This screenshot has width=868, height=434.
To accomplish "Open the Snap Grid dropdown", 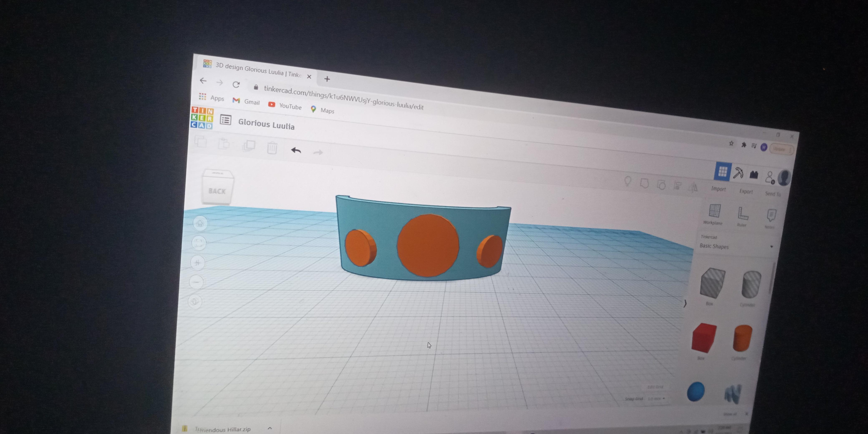I will click(x=657, y=399).
